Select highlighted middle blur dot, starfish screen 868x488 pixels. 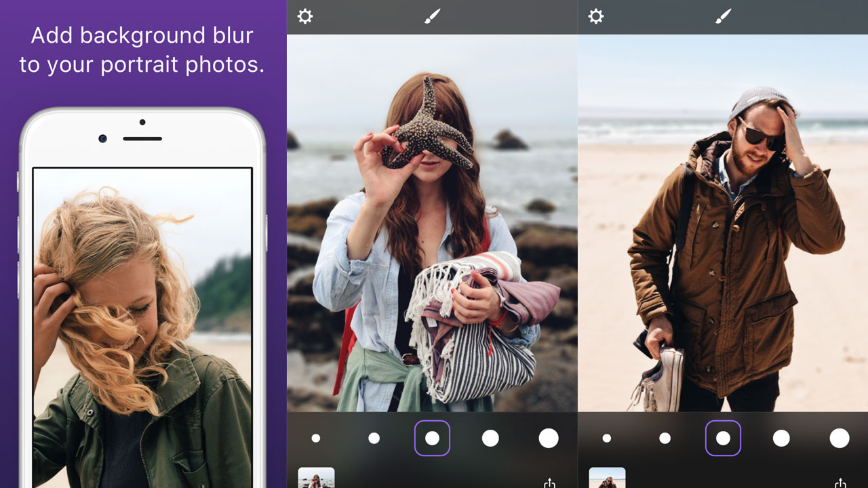432,439
